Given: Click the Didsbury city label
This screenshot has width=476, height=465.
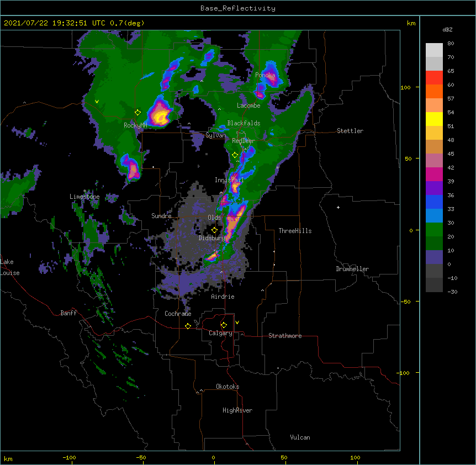Looking at the screenshot, I should click(x=211, y=238).
